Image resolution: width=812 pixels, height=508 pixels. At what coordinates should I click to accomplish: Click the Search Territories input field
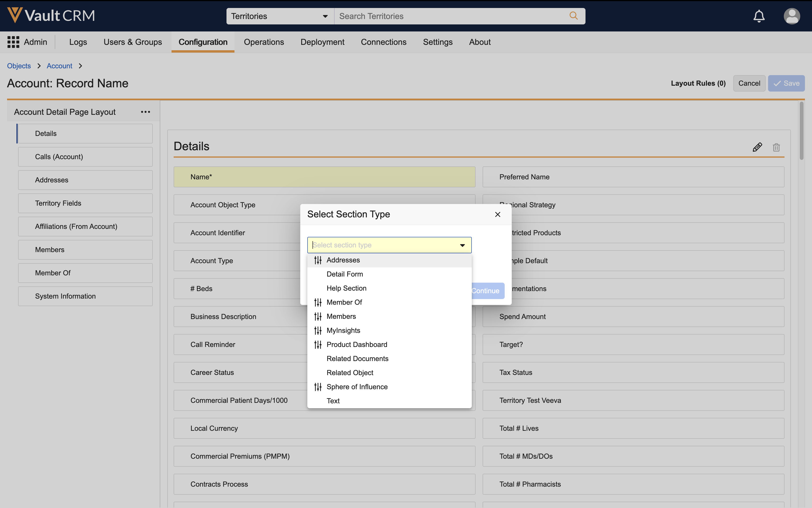(451, 16)
